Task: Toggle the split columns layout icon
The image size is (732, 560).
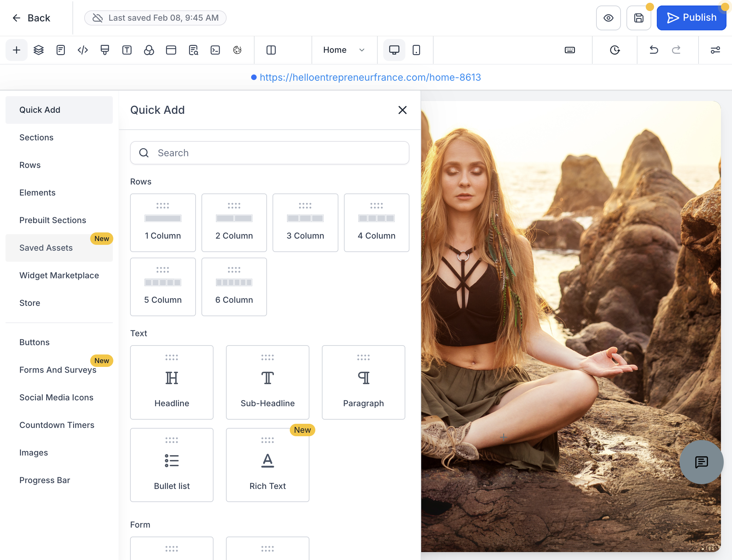Action: [x=271, y=50]
